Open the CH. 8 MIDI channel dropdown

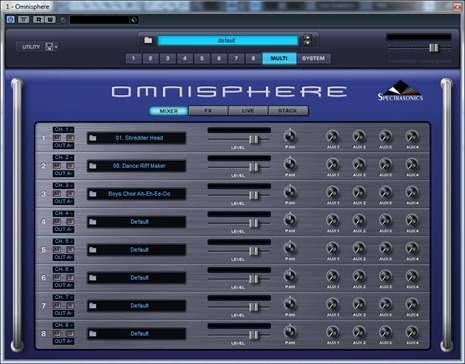(x=63, y=326)
